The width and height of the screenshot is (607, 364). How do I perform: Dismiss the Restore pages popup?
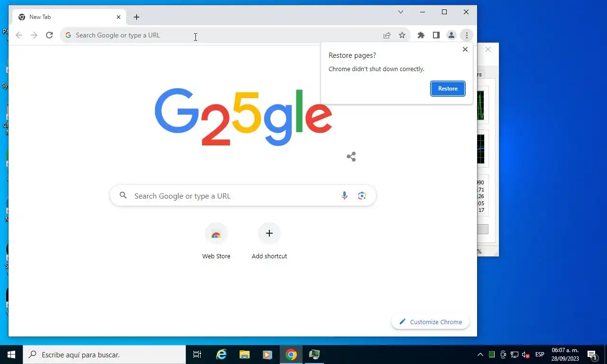(x=465, y=49)
